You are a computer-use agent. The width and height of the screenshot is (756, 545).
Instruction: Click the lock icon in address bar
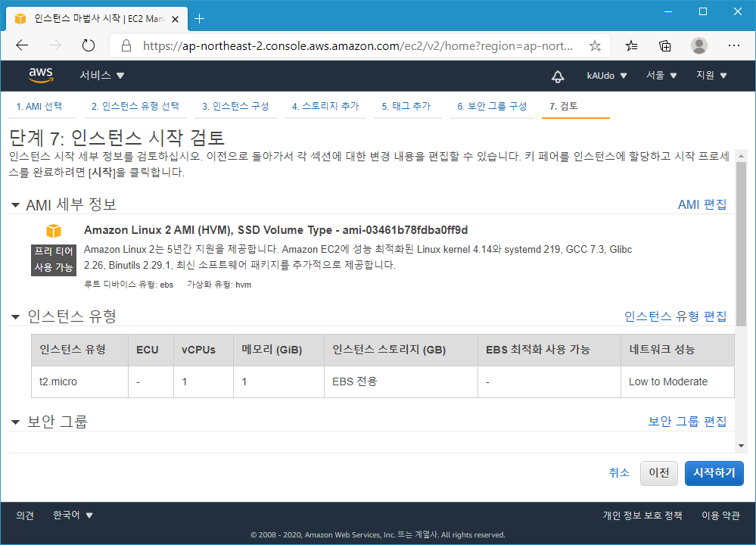click(126, 45)
